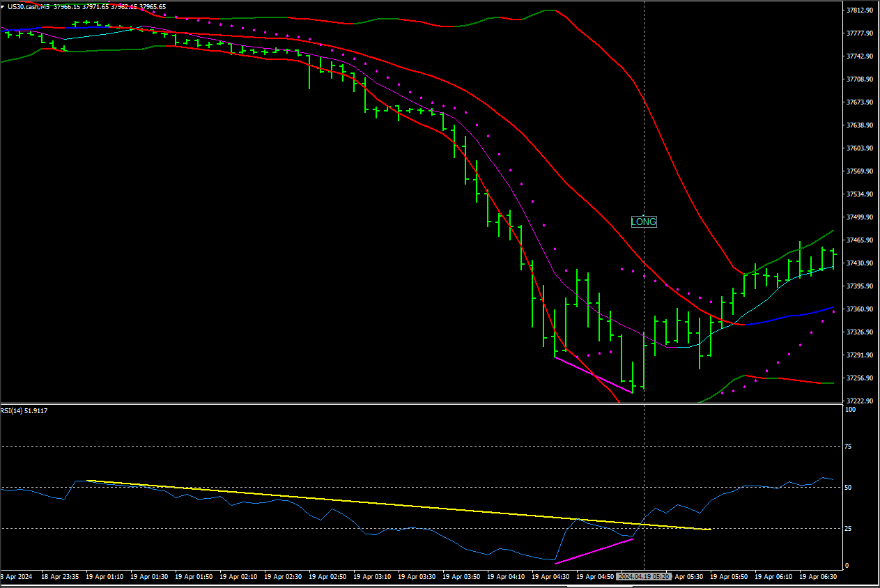Click the 37360.90 price scale label
The image size is (880, 588).
(x=860, y=309)
